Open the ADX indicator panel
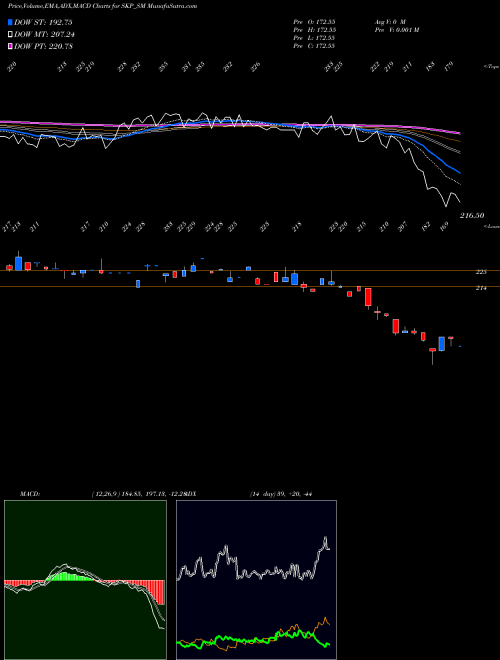 click(x=256, y=580)
